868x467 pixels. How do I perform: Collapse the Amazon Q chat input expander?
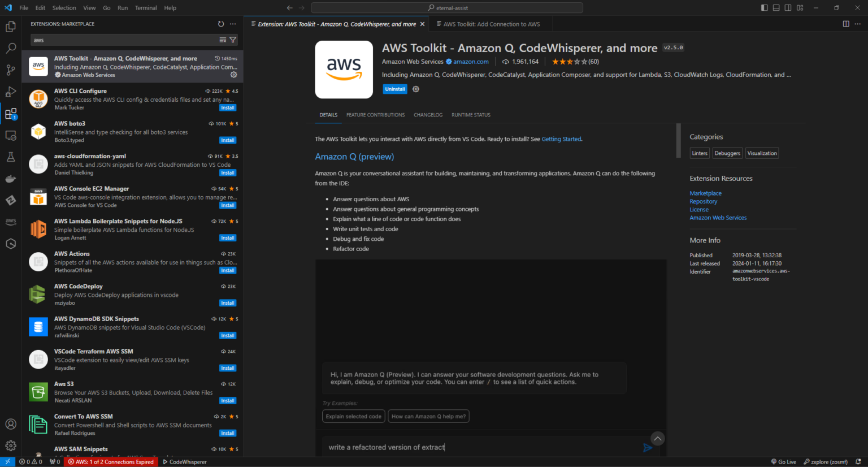pyautogui.click(x=657, y=438)
